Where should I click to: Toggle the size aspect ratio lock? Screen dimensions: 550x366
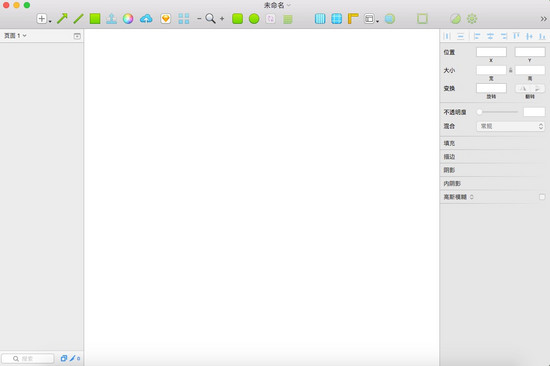point(511,70)
